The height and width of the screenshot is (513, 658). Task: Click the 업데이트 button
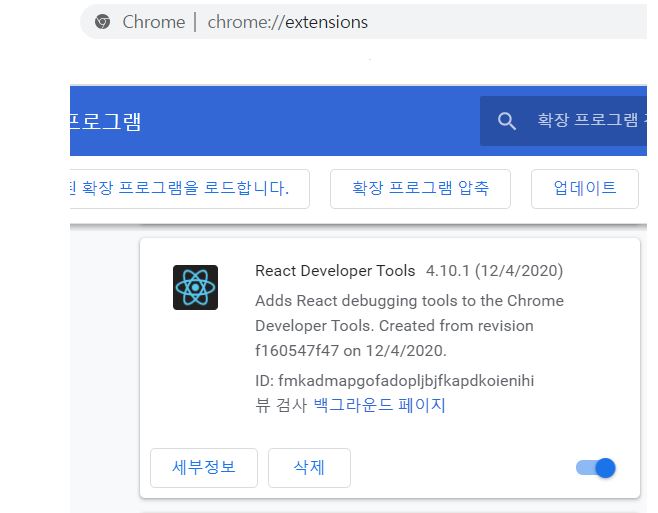tap(585, 188)
